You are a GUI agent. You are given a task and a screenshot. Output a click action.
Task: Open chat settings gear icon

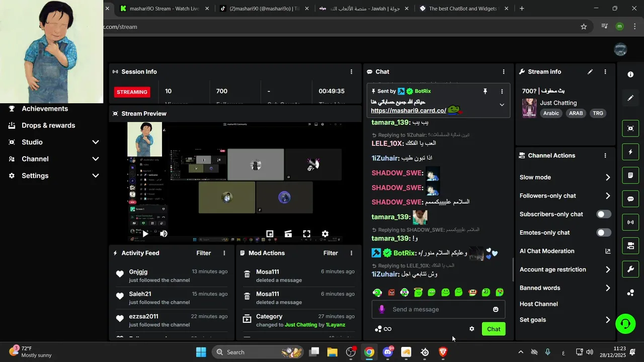472,329
